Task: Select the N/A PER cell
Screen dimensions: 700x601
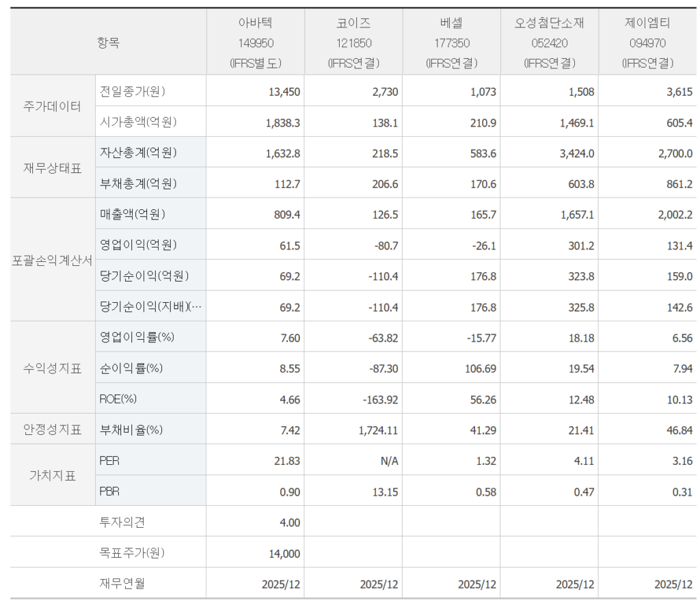Action: coord(389,462)
